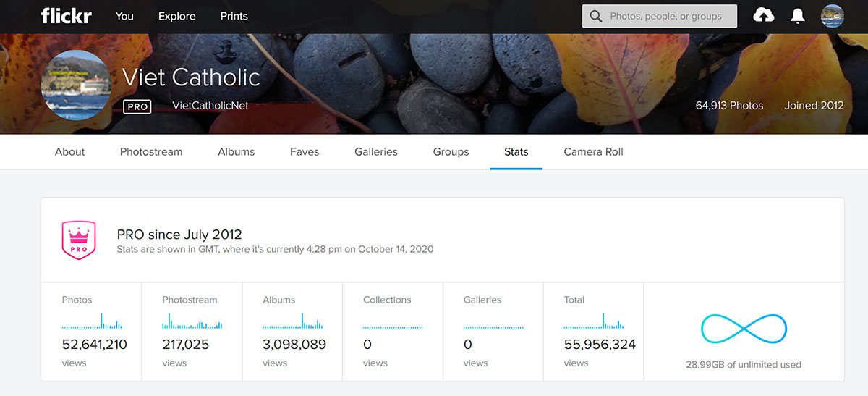Switch to the Albums tab
The width and height of the screenshot is (868, 396).
237,152
